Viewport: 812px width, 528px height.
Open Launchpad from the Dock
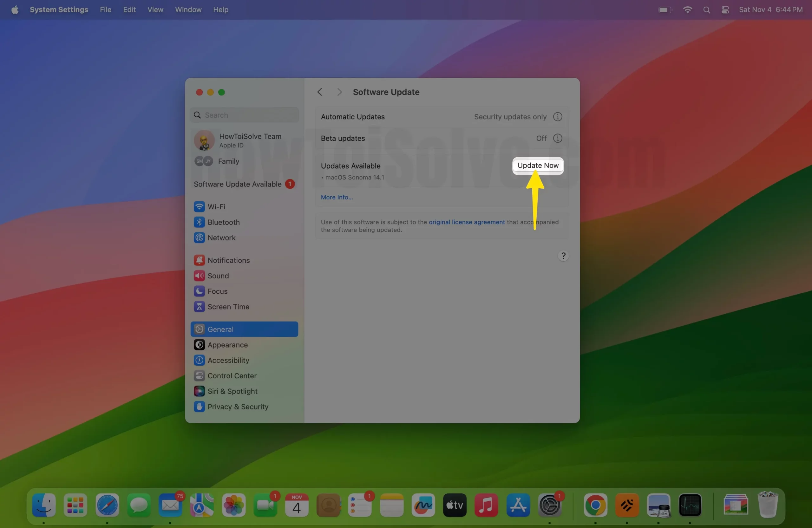click(x=75, y=505)
